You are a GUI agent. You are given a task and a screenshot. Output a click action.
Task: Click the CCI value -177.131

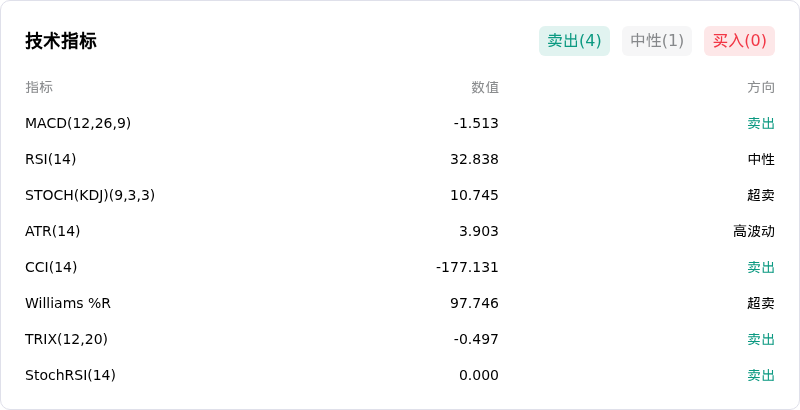[x=467, y=267]
